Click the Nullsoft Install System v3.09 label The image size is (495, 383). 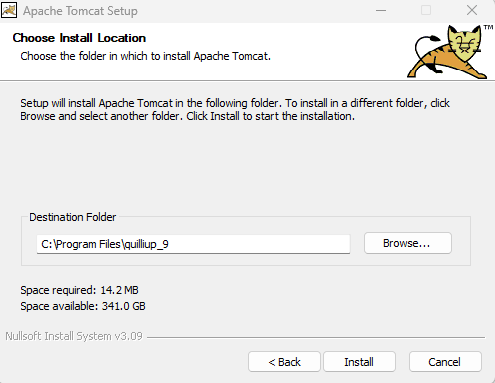74,336
